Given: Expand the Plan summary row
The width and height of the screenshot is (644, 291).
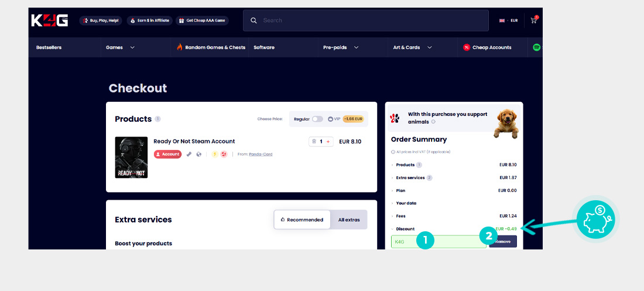Looking at the screenshot, I should [454, 190].
